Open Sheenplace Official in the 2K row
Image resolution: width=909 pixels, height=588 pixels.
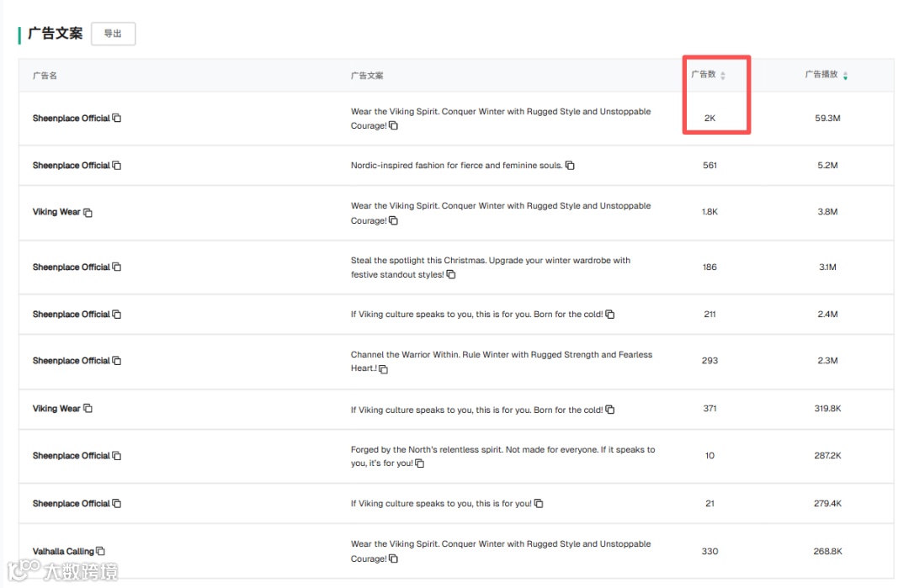pos(71,119)
